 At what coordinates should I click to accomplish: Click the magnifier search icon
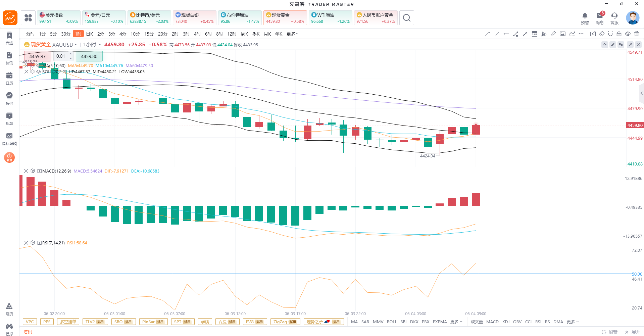coord(406,18)
